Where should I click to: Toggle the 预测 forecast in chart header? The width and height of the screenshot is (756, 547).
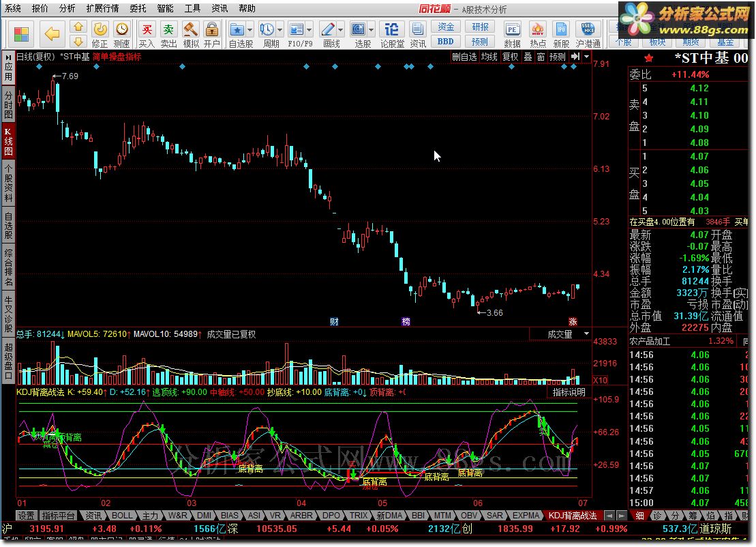[x=558, y=57]
